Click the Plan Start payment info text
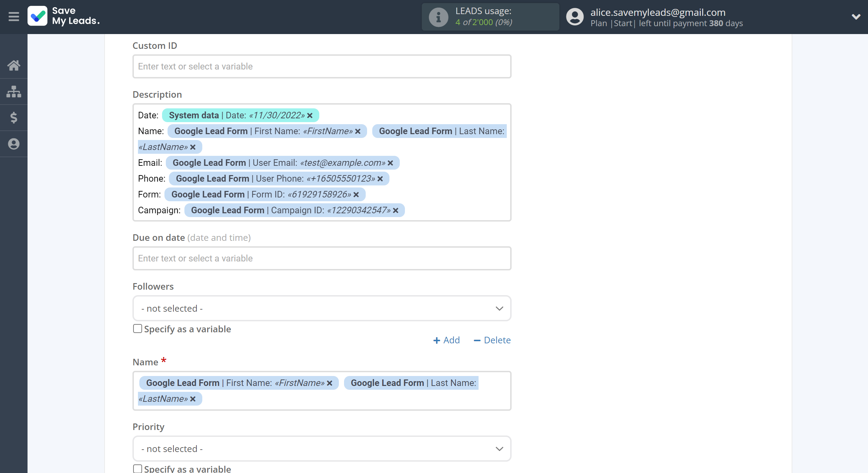This screenshot has width=868, height=473. coord(666,23)
